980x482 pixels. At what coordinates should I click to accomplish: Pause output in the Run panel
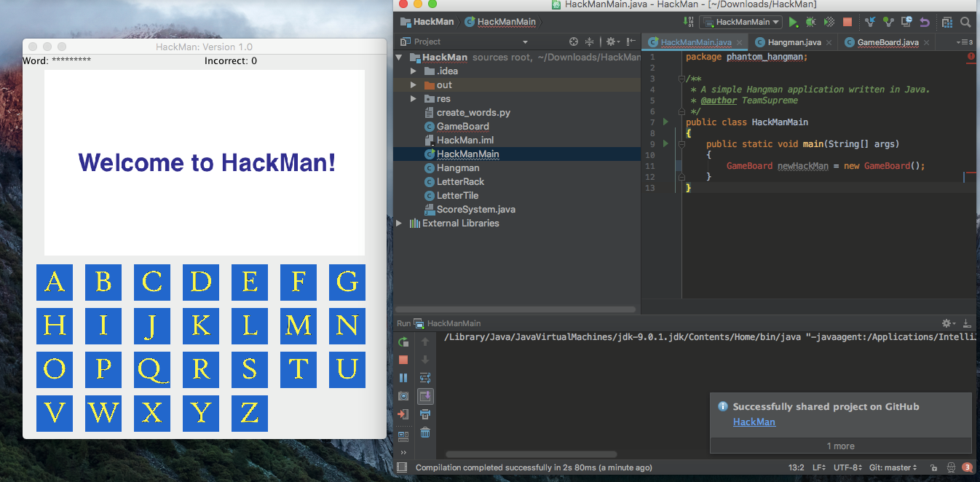click(x=403, y=378)
